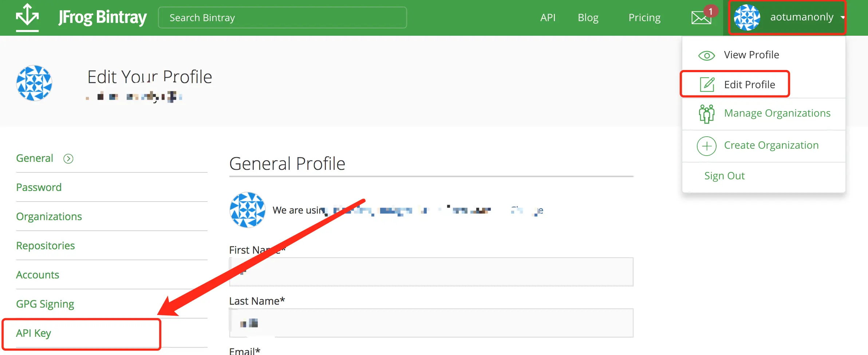
Task: Open the Pricing link in the top bar
Action: click(644, 17)
